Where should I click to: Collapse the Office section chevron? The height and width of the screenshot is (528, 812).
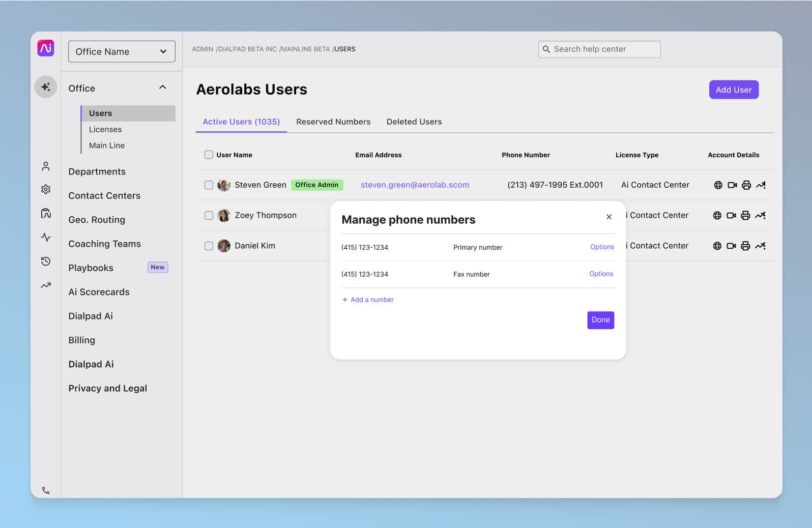tap(163, 87)
